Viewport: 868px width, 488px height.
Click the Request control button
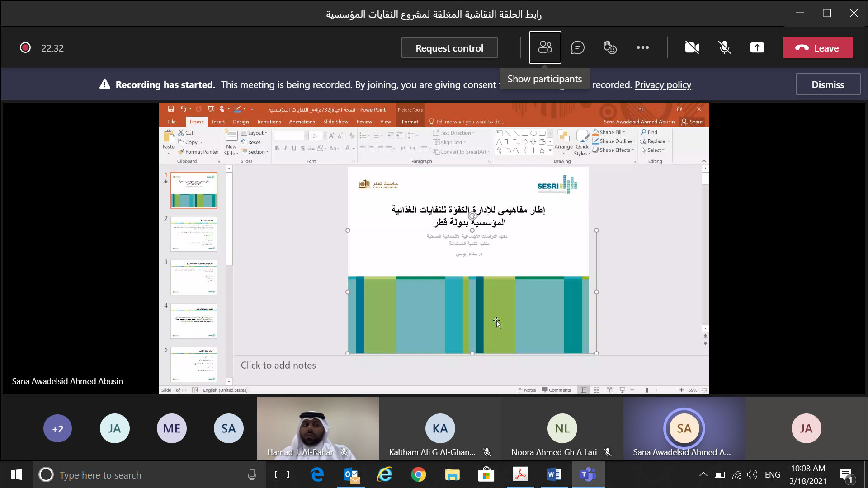(449, 48)
